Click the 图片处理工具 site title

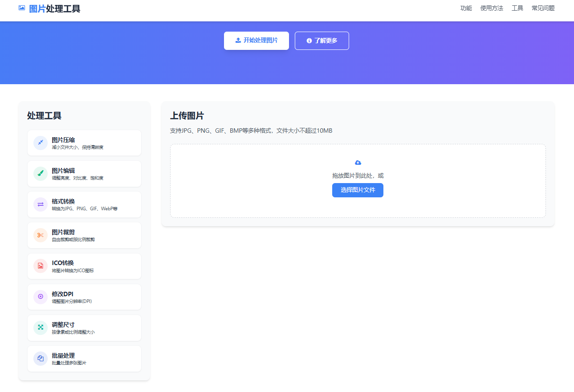[54, 8]
